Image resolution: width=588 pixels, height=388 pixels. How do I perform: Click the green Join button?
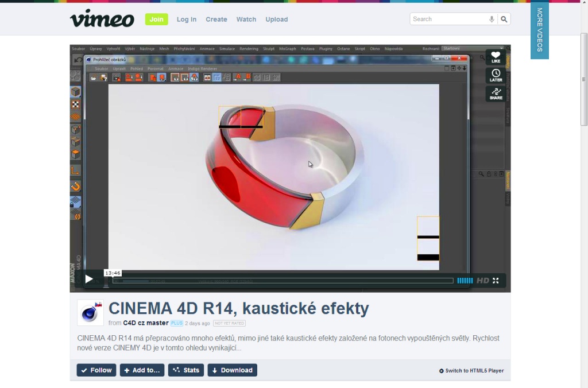[x=156, y=19]
